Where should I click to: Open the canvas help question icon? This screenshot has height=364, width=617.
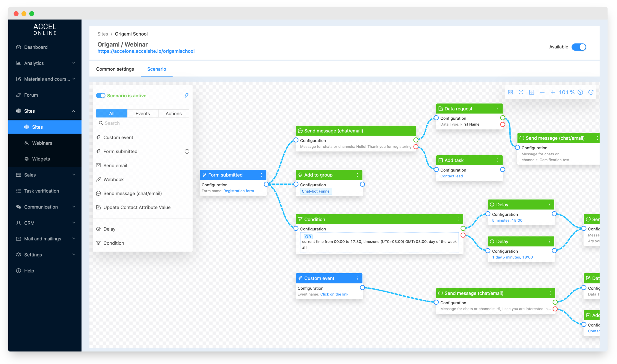(580, 93)
